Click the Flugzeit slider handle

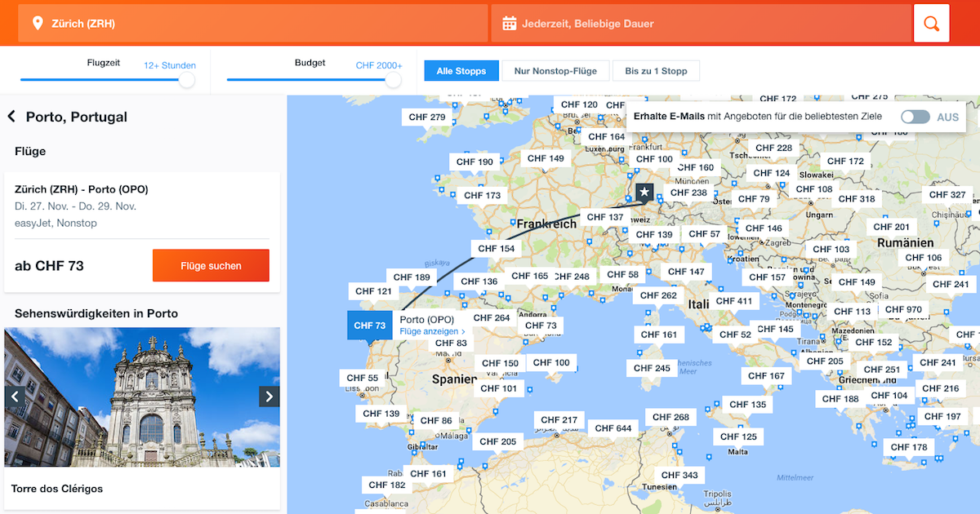coord(186,80)
